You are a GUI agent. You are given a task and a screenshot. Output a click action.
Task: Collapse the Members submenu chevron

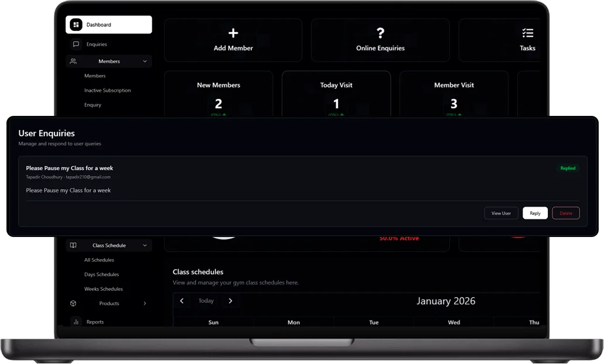(x=145, y=61)
